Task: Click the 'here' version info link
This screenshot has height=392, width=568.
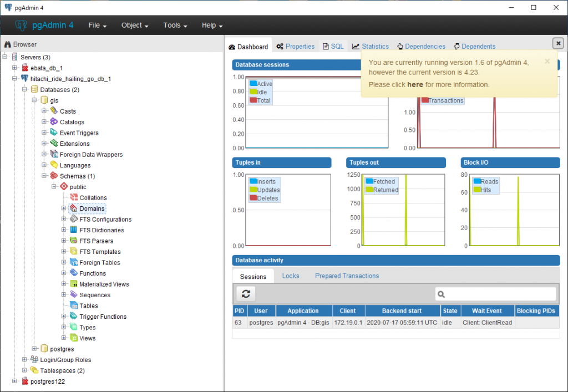Action: pyautogui.click(x=415, y=85)
